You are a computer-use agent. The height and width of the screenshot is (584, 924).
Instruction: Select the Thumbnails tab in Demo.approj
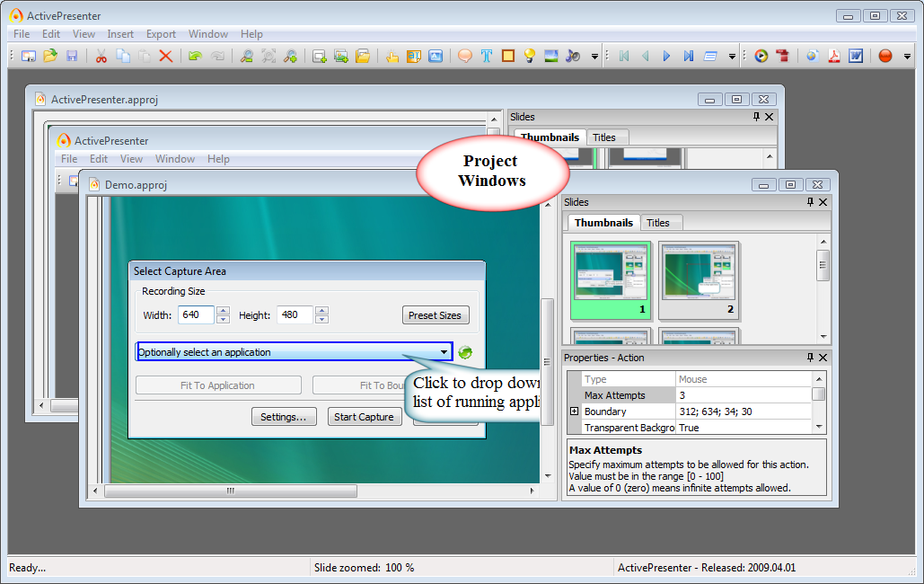603,223
